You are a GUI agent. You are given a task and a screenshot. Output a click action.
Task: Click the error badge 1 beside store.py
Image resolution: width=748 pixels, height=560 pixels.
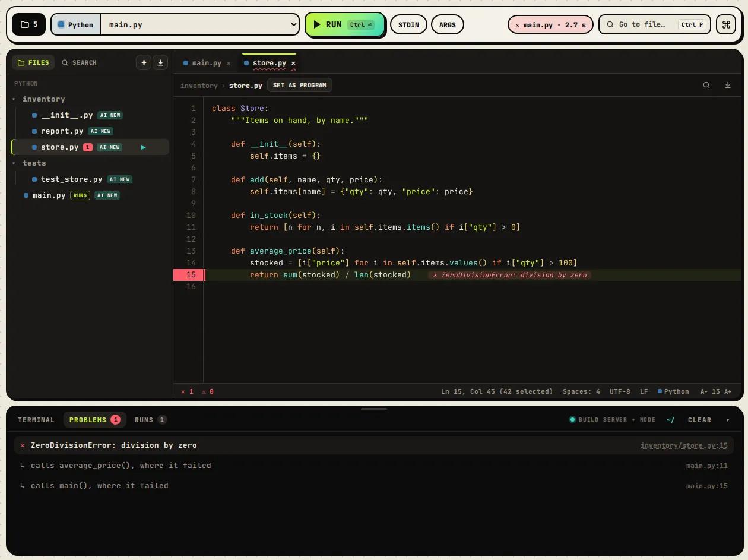(x=88, y=147)
